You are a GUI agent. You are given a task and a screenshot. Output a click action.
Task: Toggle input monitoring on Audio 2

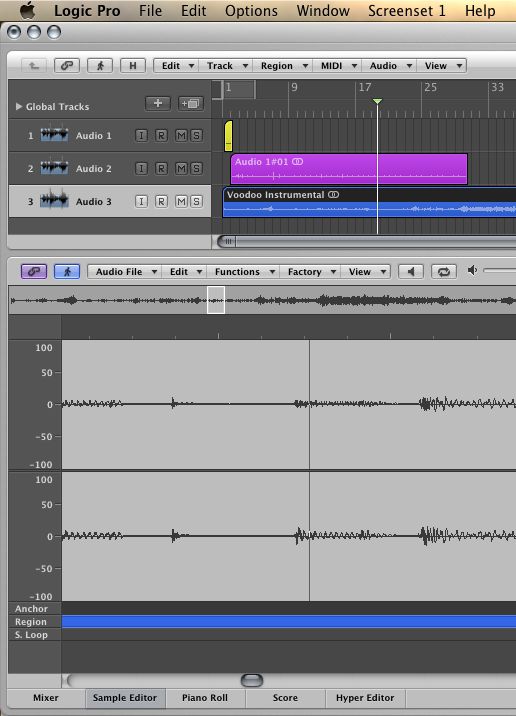pyautogui.click(x=141, y=168)
